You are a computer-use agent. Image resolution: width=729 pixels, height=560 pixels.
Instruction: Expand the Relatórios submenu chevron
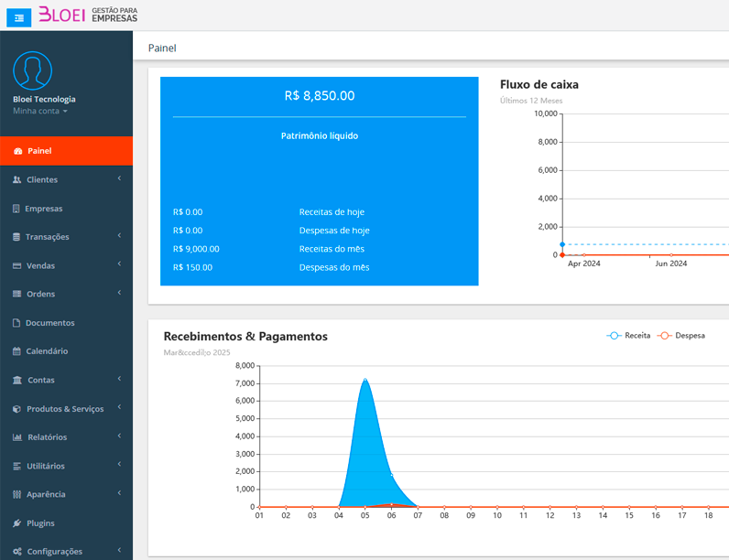point(119,437)
